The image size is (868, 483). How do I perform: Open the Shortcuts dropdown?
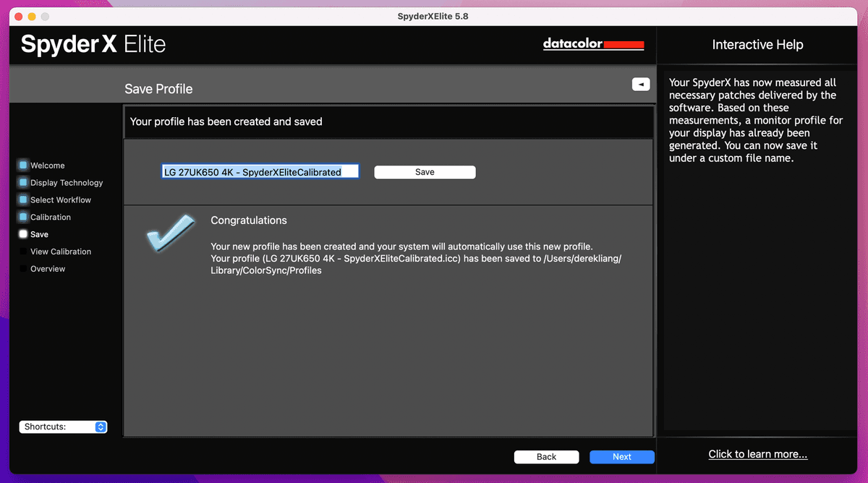(63, 427)
